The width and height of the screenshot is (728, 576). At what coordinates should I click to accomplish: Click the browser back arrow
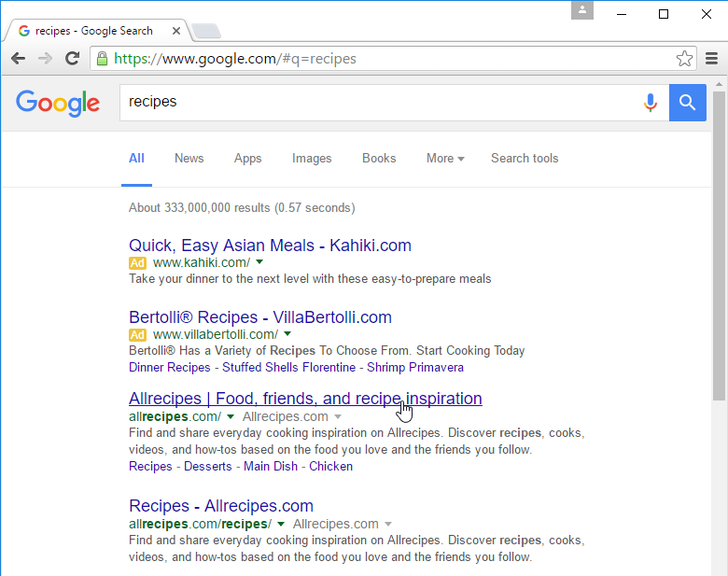click(x=18, y=59)
